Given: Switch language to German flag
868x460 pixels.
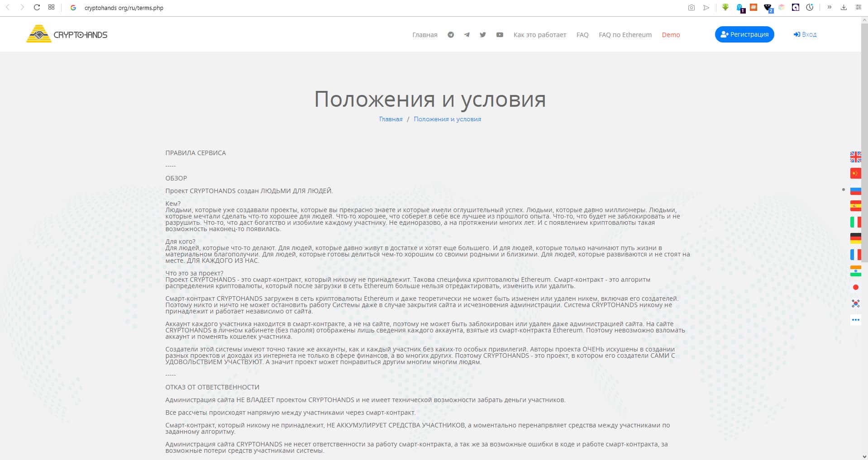Looking at the screenshot, I should [x=855, y=238].
